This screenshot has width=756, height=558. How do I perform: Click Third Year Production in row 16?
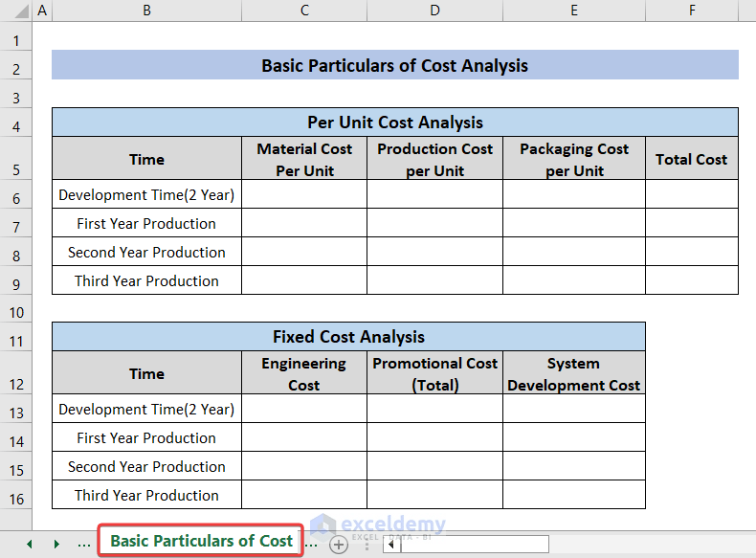(x=146, y=495)
